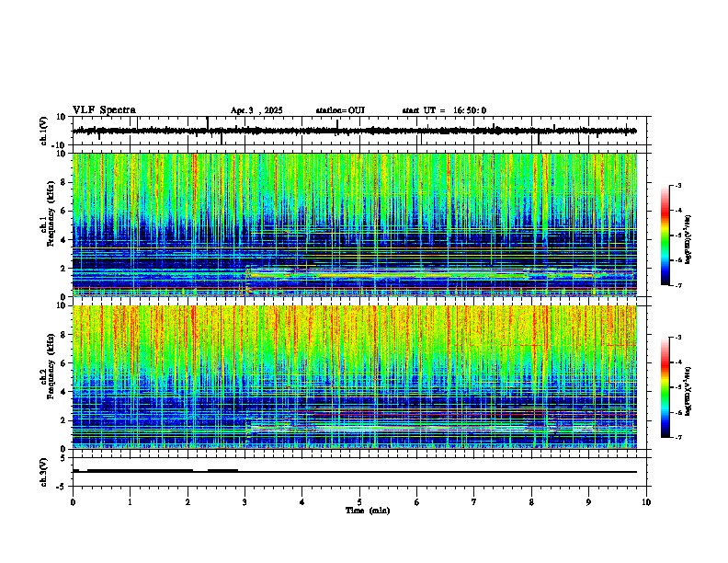Click the ch.1 waveform trace panel

coord(359,131)
